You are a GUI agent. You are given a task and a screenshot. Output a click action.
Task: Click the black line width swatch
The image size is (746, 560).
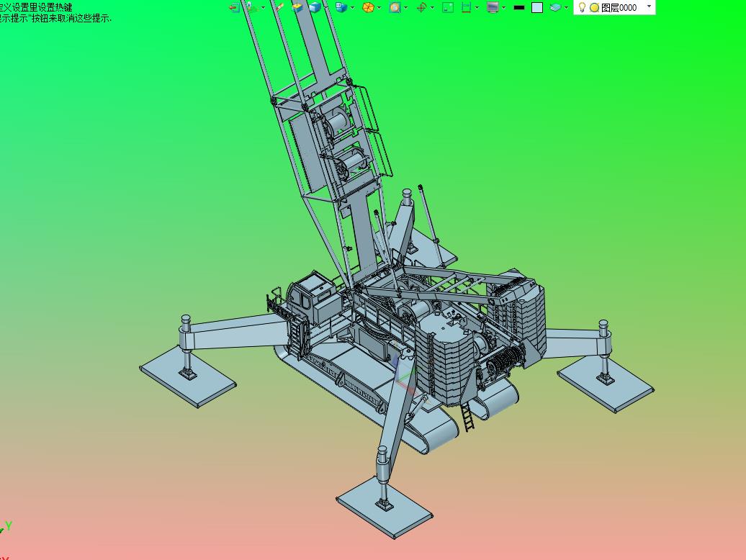(520, 8)
